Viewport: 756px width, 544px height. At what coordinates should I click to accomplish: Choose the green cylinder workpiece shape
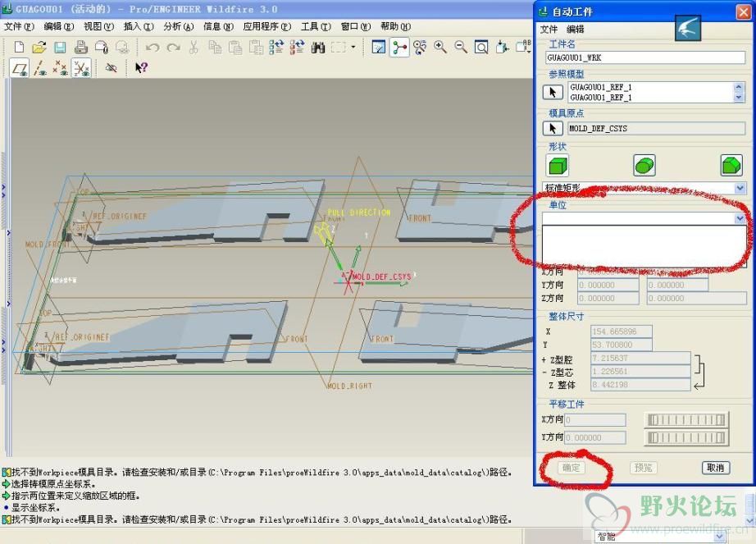(644, 166)
